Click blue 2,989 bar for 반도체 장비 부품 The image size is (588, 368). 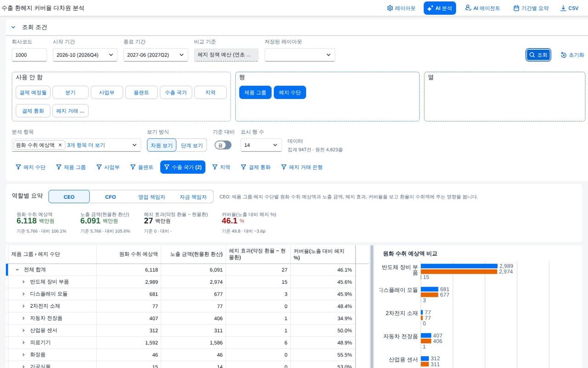(x=459, y=266)
